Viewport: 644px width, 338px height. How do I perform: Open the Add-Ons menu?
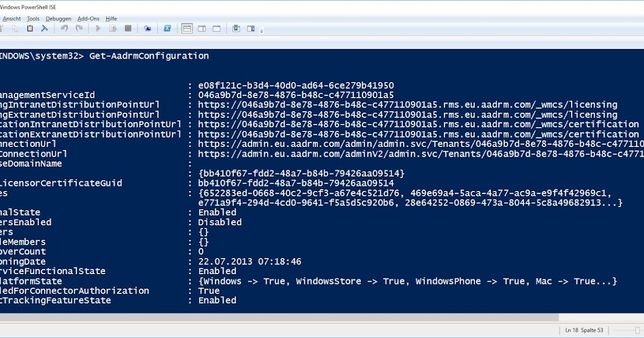coord(88,18)
